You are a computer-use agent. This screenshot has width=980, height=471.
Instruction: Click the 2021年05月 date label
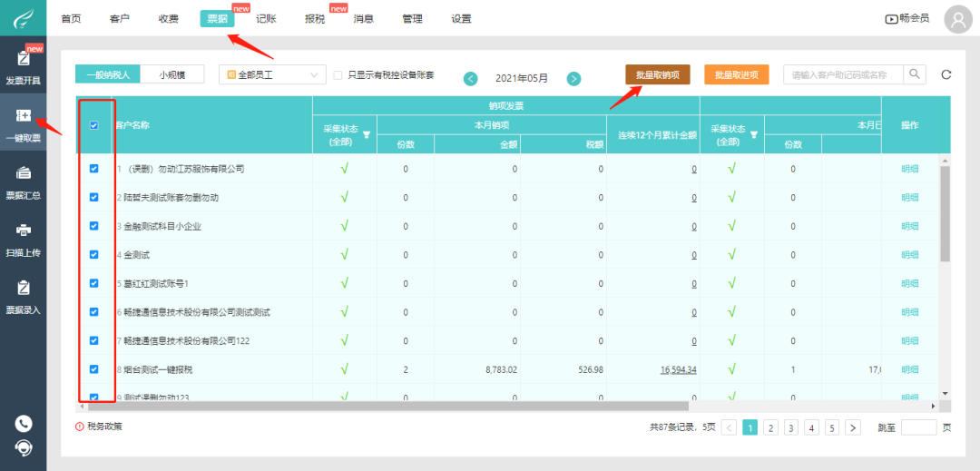coord(522,79)
